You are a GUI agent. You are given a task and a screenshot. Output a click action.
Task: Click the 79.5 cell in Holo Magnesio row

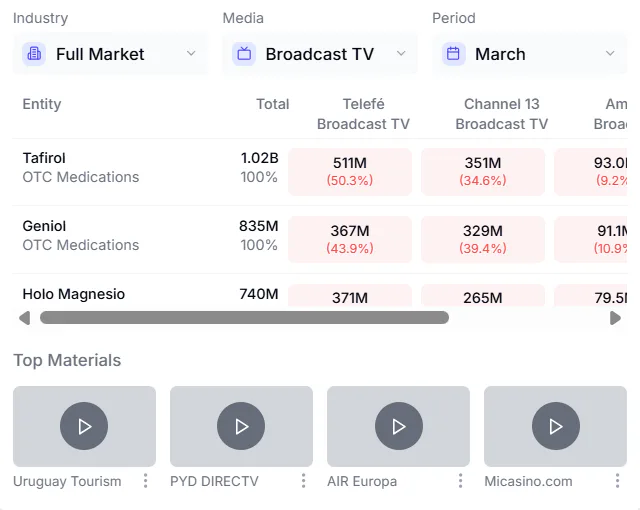click(591, 296)
